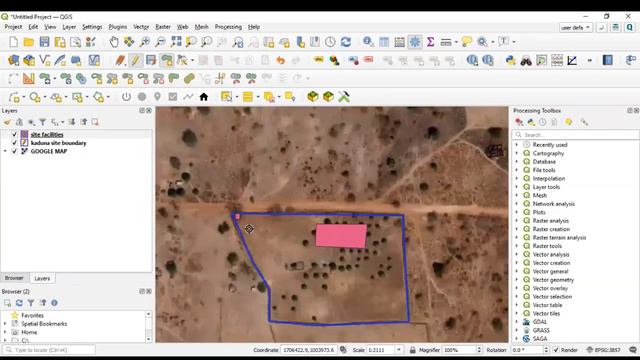Click Filter Legend icon in Layers panel
Image resolution: width=640 pixels, height=360 pixels.
42,122
